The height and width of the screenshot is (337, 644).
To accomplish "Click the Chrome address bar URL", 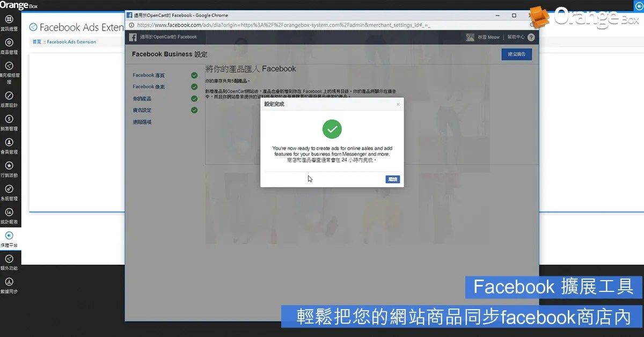I will click(x=284, y=25).
